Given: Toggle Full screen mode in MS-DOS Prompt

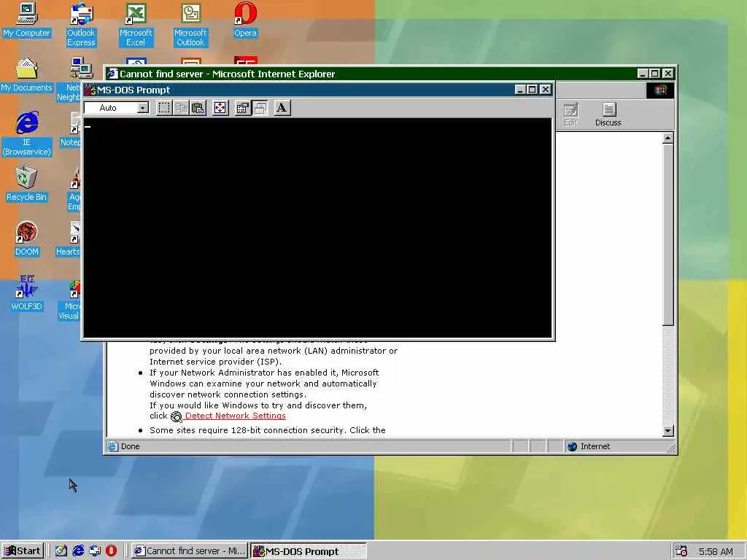Looking at the screenshot, I should point(220,108).
